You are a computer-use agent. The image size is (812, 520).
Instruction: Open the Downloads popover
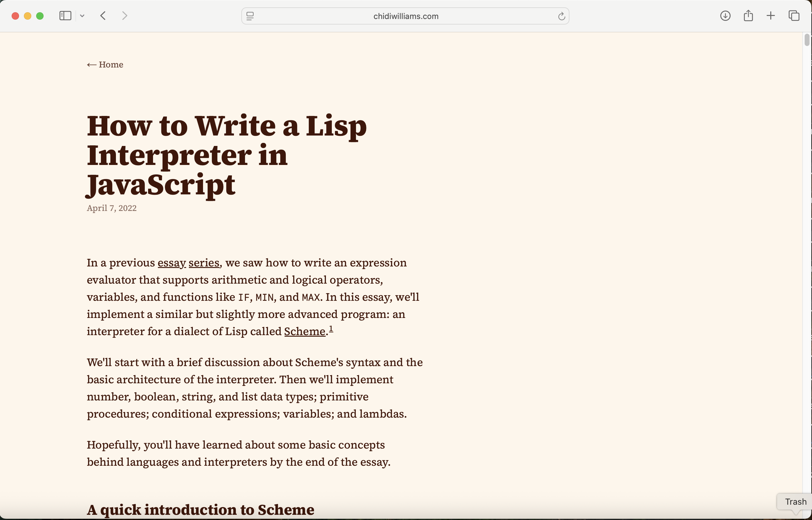(725, 16)
